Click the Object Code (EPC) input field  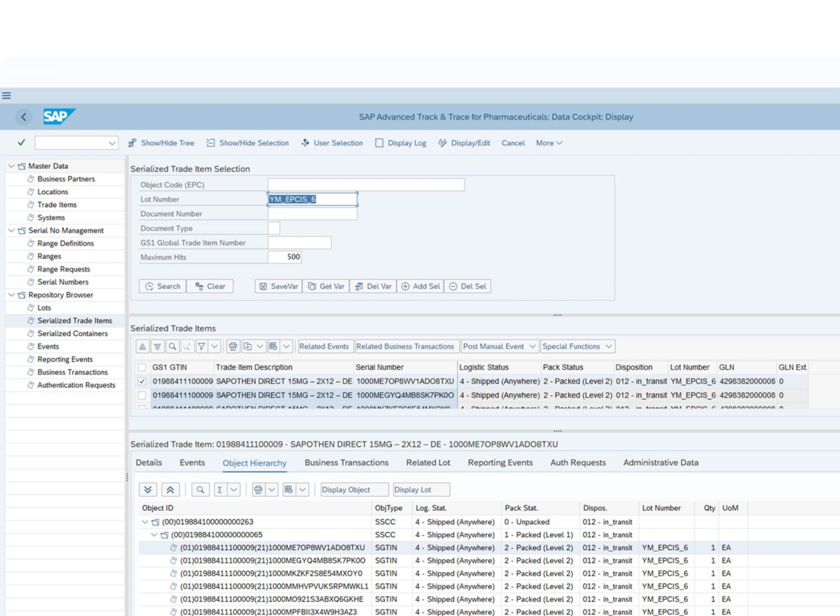point(366,185)
